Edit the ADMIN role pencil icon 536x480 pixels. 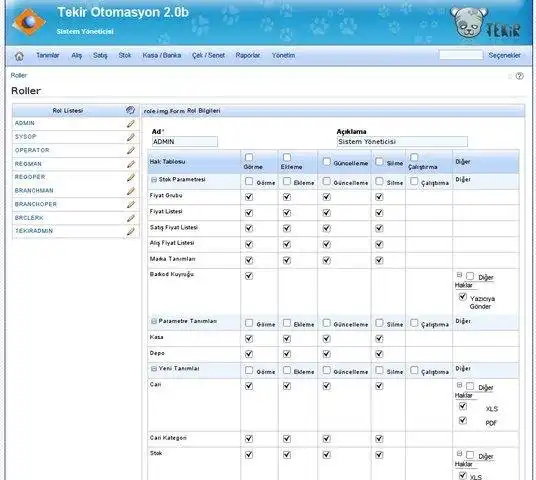[131, 123]
